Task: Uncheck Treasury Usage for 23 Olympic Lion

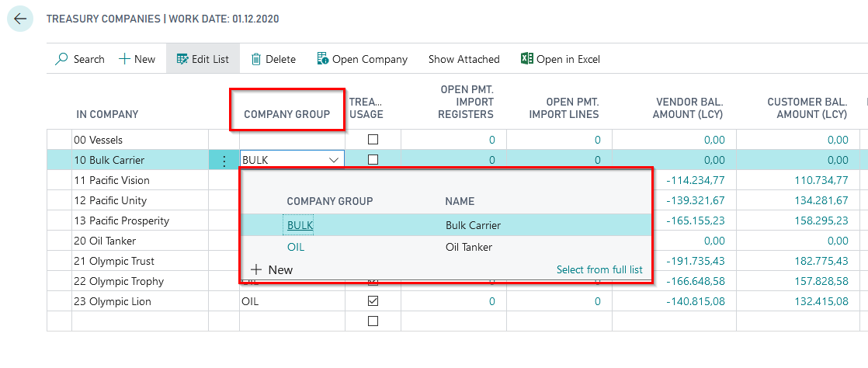Action: coord(373,301)
